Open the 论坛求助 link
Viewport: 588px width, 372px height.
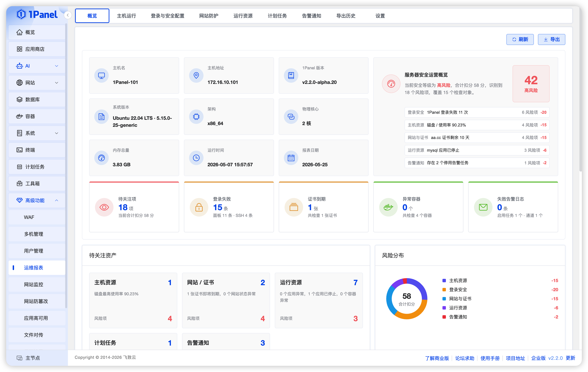[465, 358]
